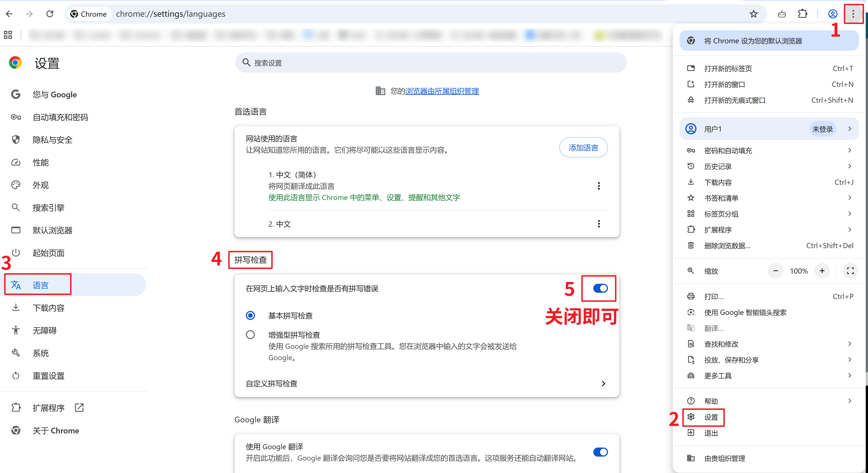Image resolution: width=868 pixels, height=473 pixels.
Task: Open more options for 中文（简体）language
Action: click(598, 186)
